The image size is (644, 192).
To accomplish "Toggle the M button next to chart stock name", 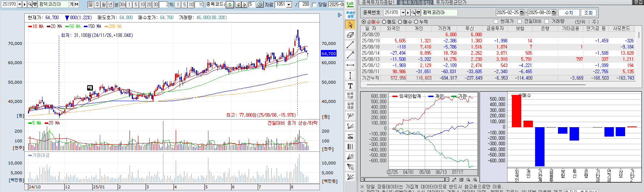I will tap(76, 4).
